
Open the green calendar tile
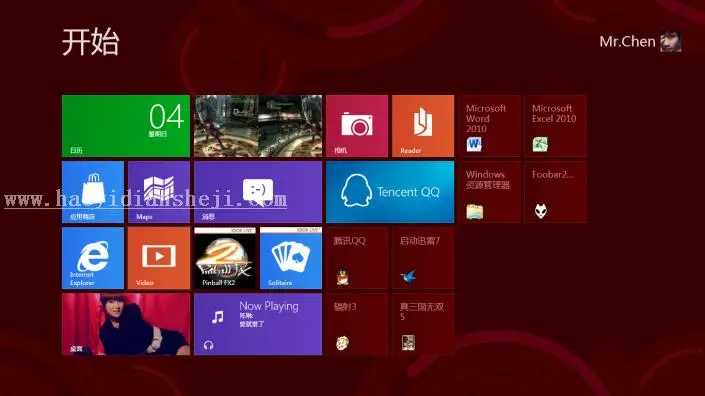[126, 126]
